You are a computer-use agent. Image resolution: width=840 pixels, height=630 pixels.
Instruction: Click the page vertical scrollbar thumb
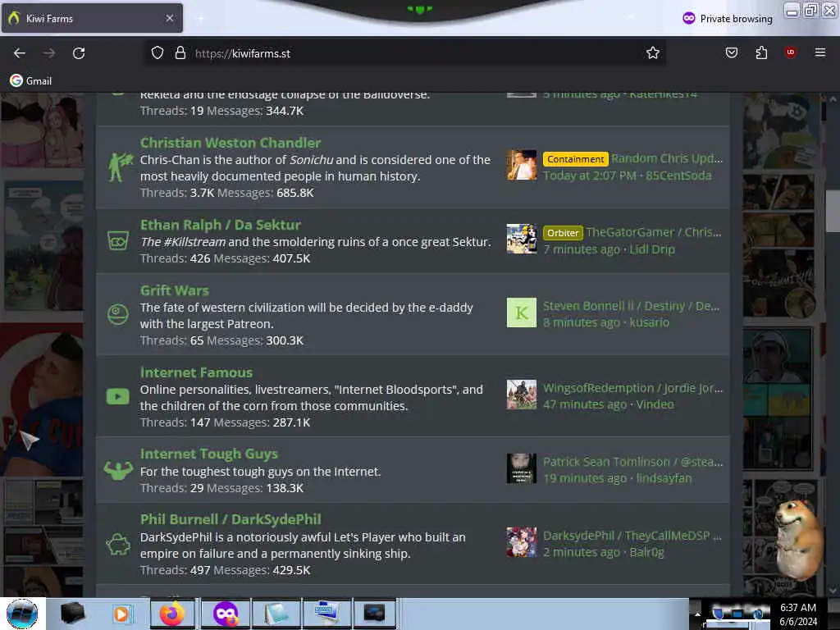coord(833,211)
